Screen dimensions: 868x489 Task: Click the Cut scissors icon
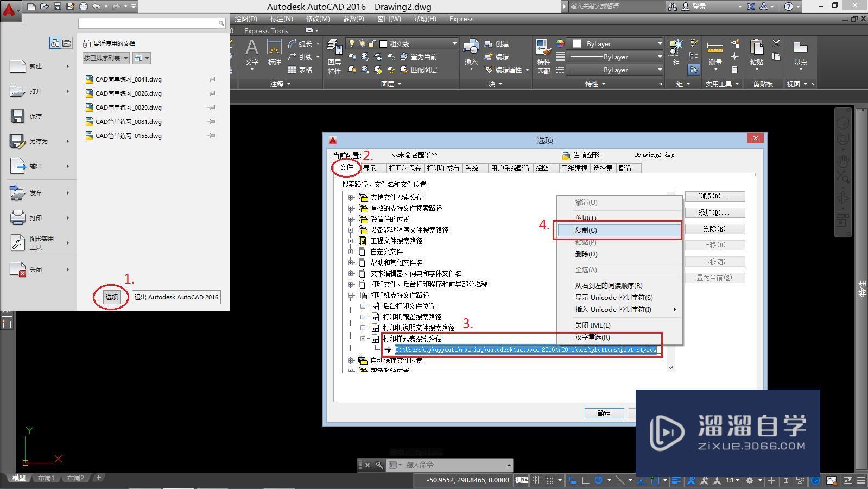pyautogui.click(x=776, y=43)
